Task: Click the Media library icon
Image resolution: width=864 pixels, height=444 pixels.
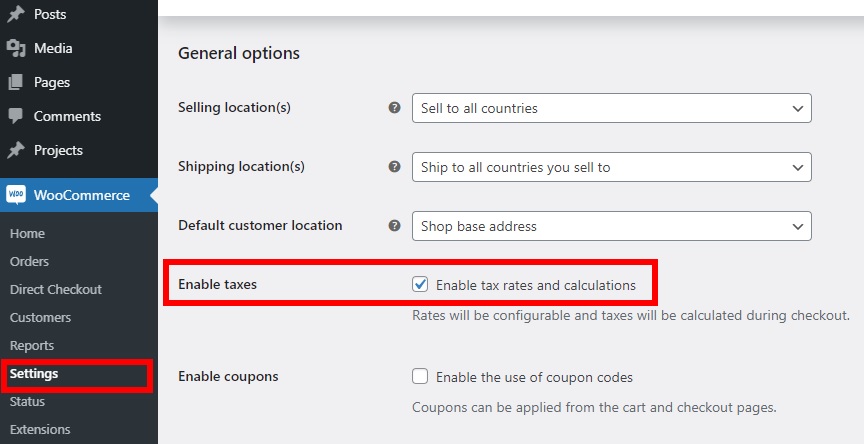Action: pyautogui.click(x=16, y=48)
